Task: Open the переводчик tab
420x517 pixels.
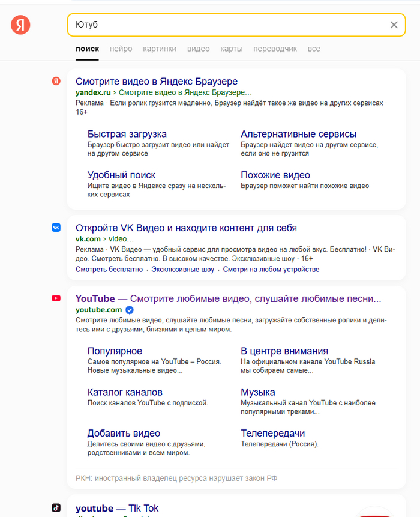Action: tap(275, 49)
